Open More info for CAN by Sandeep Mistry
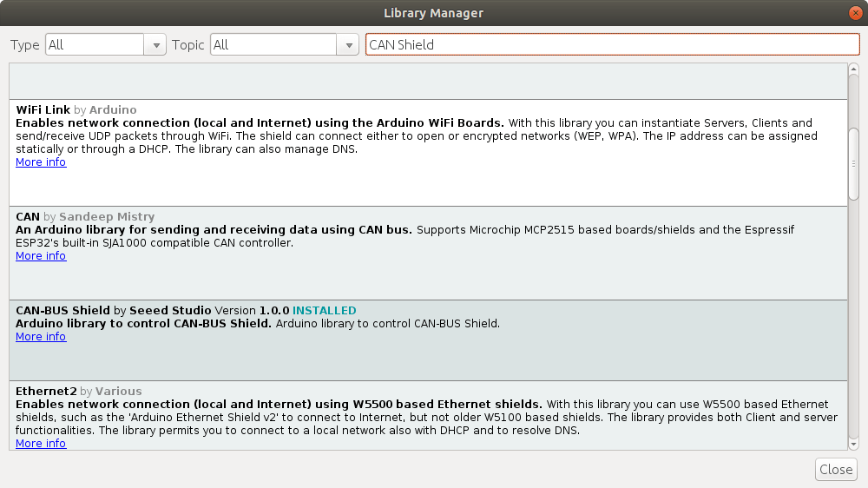This screenshot has width=868, height=488. point(41,256)
